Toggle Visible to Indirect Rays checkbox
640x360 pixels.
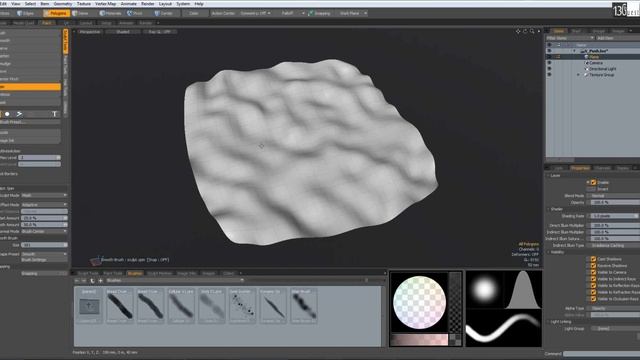coord(593,279)
